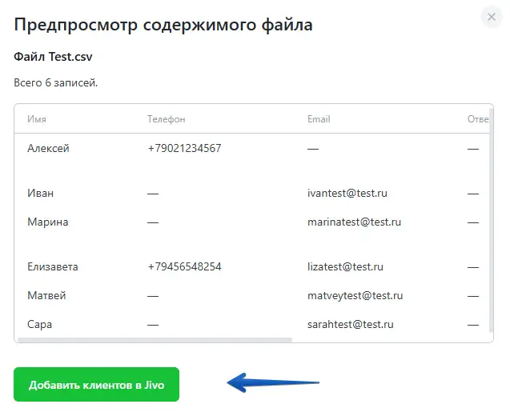Select the Елизавета name cell

53,266
